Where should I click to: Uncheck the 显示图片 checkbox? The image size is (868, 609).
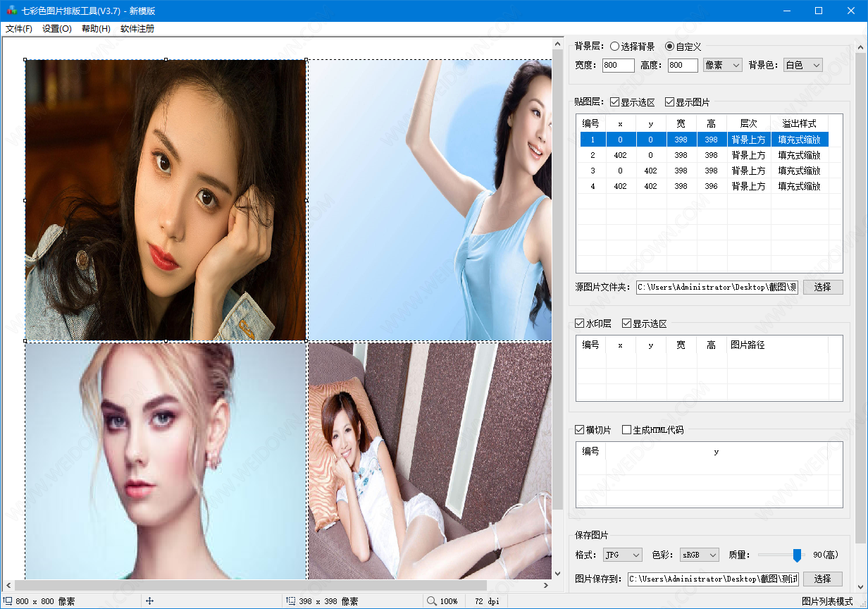669,102
